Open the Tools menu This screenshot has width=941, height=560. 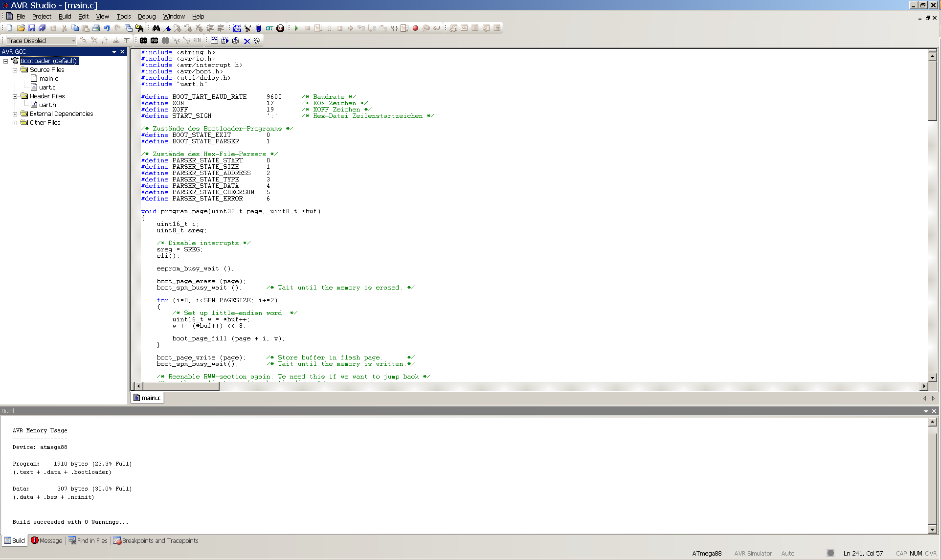click(x=124, y=17)
